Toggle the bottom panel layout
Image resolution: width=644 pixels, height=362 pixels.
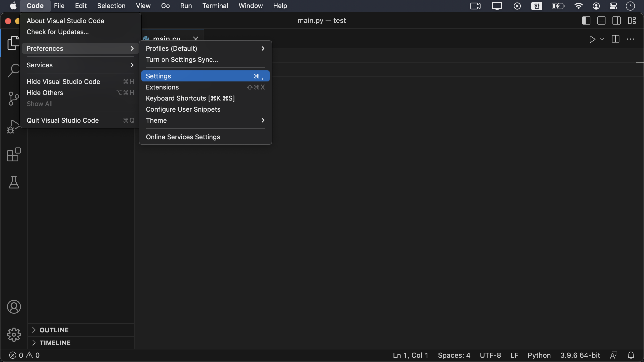pos(601,21)
